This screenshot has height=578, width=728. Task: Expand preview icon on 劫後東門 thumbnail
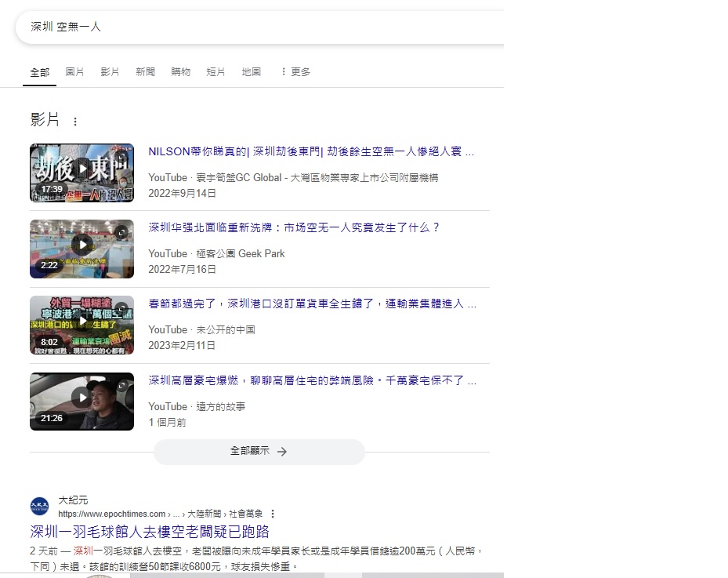click(121, 155)
